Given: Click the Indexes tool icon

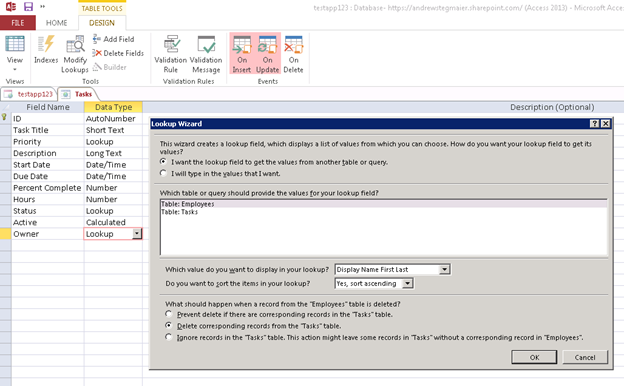Looking at the screenshot, I should pyautogui.click(x=46, y=50).
